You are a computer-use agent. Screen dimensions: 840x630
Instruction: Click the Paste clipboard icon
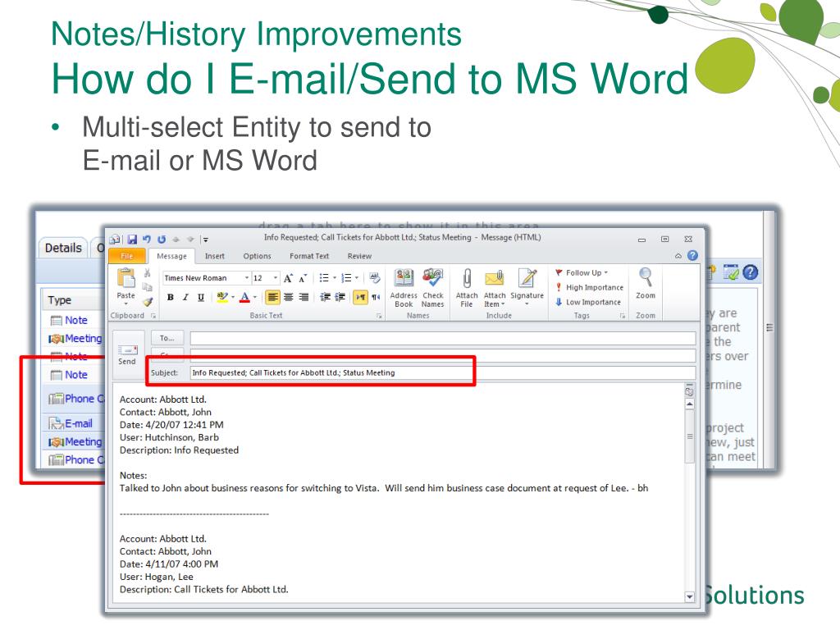point(126,279)
